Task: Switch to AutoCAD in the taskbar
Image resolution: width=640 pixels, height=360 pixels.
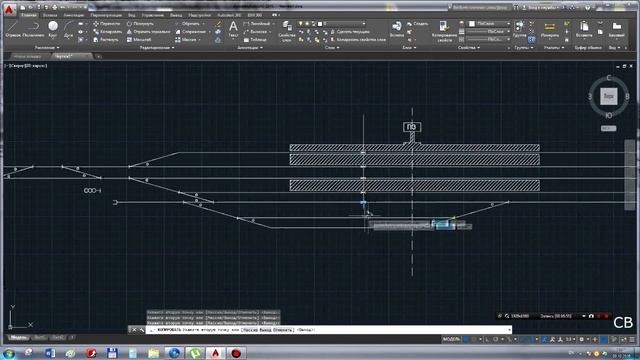Action: click(x=216, y=353)
